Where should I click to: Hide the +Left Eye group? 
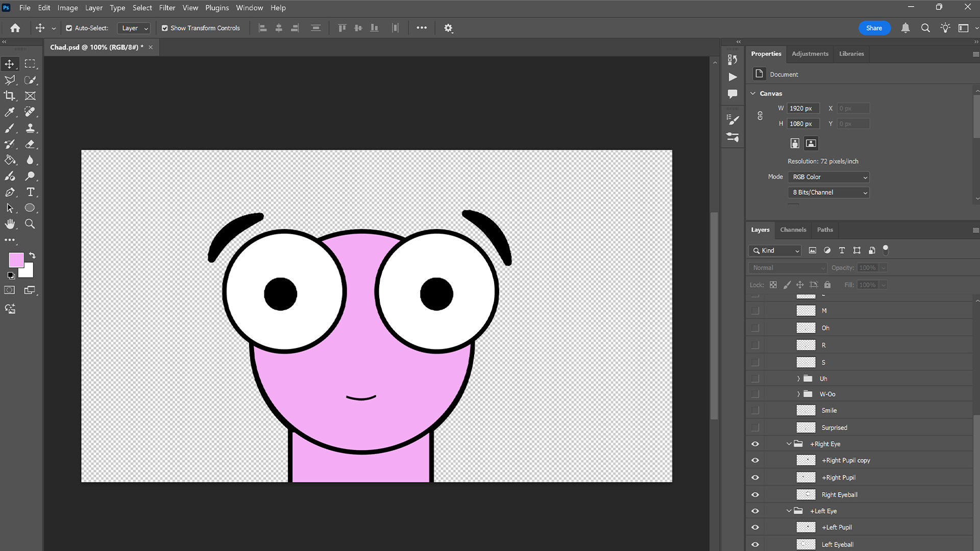pos(755,511)
